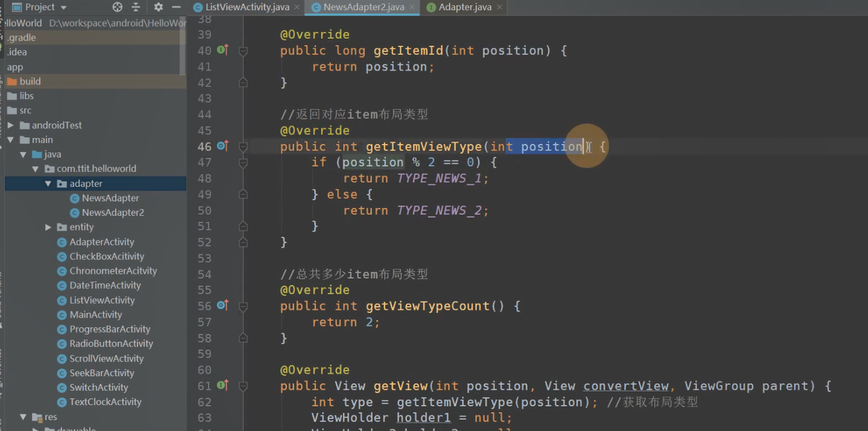Open NewsAdapter2 class from project tree
This screenshot has width=868, height=431.
[x=113, y=212]
